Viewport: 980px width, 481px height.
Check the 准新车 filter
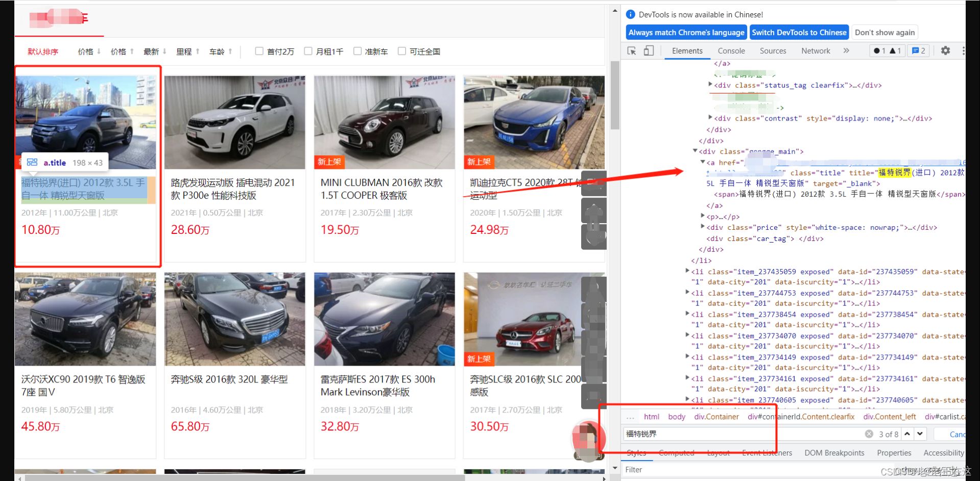pyautogui.click(x=357, y=51)
